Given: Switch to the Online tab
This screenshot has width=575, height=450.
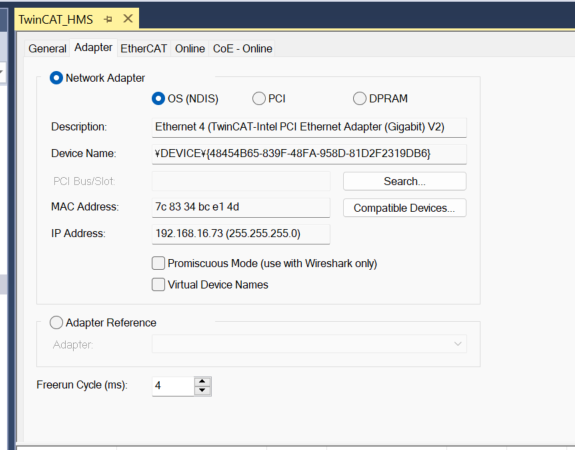Looking at the screenshot, I should point(190,48).
